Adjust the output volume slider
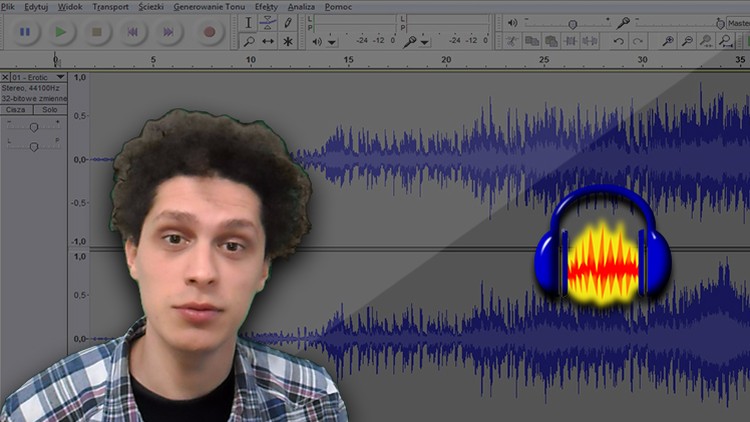750x422 pixels. (x=572, y=23)
